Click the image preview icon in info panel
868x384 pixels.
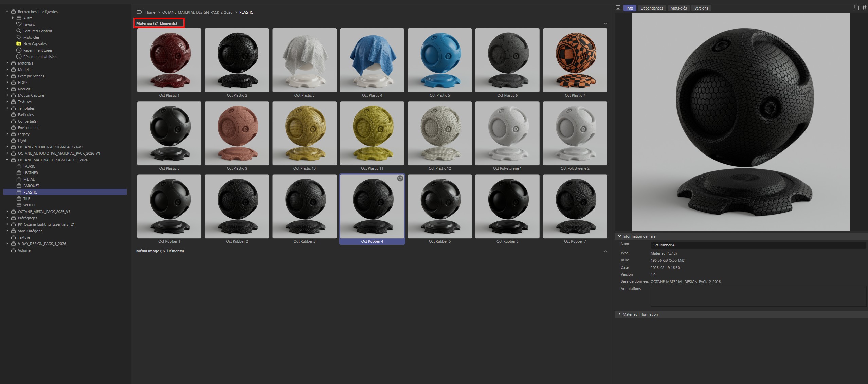tap(618, 8)
